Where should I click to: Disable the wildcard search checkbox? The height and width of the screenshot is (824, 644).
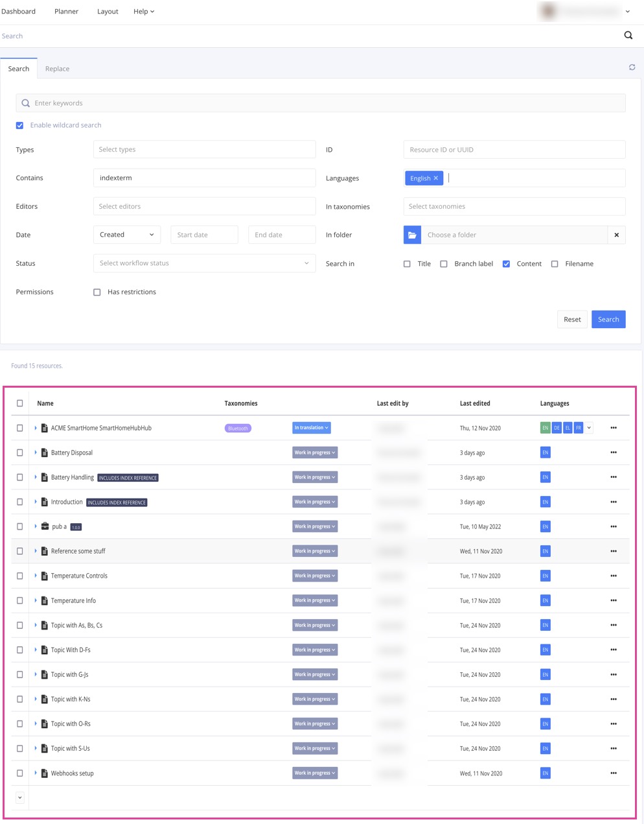(x=19, y=125)
